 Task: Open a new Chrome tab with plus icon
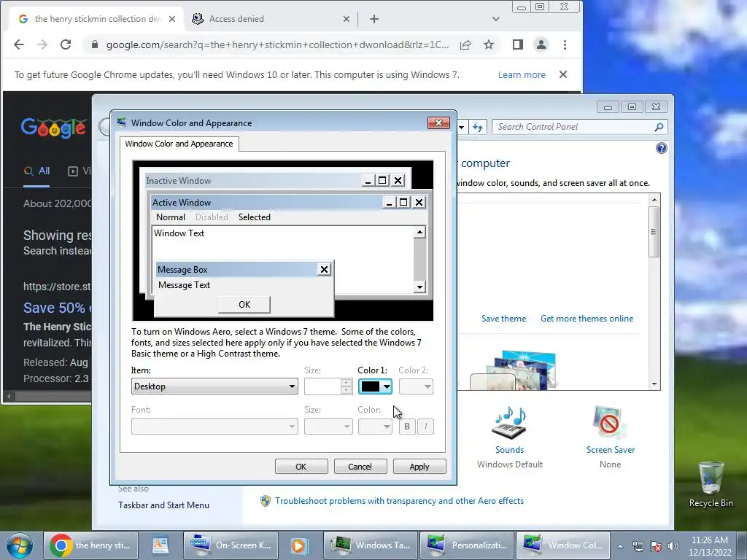[x=374, y=19]
